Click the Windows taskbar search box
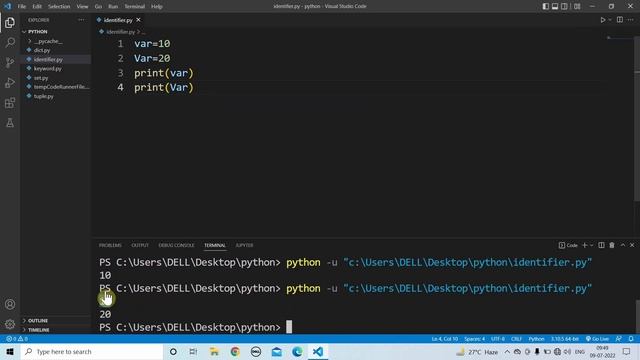The width and height of the screenshot is (640, 360). coord(91,351)
